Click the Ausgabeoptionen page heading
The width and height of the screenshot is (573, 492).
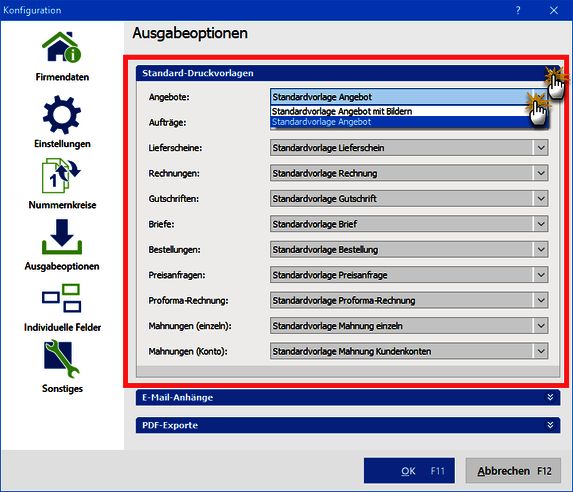(x=190, y=33)
